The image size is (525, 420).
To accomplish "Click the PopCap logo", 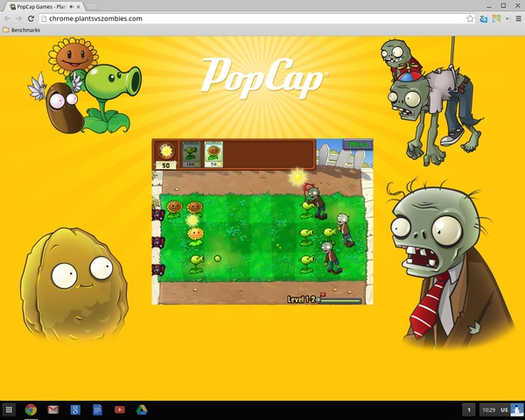I will click(264, 79).
